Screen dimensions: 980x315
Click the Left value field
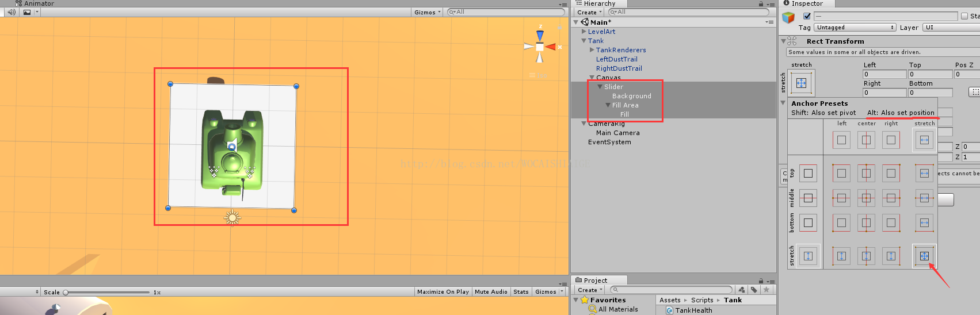(x=884, y=74)
